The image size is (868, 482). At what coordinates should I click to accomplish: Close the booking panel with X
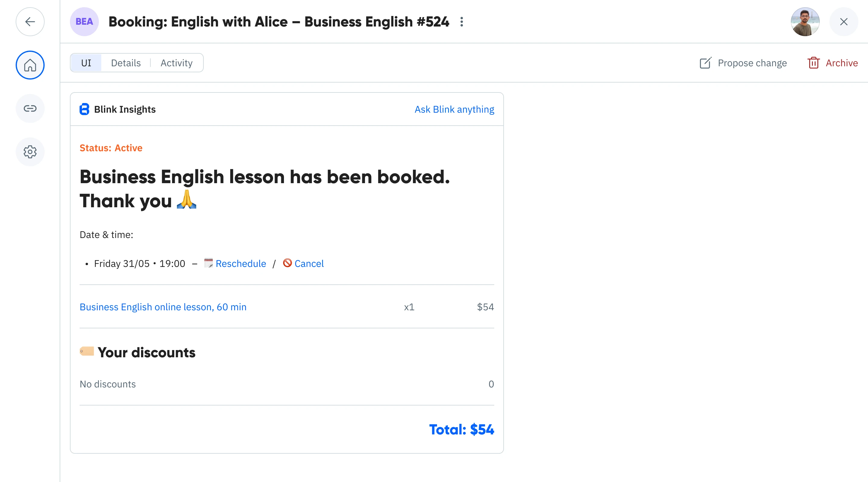(843, 22)
